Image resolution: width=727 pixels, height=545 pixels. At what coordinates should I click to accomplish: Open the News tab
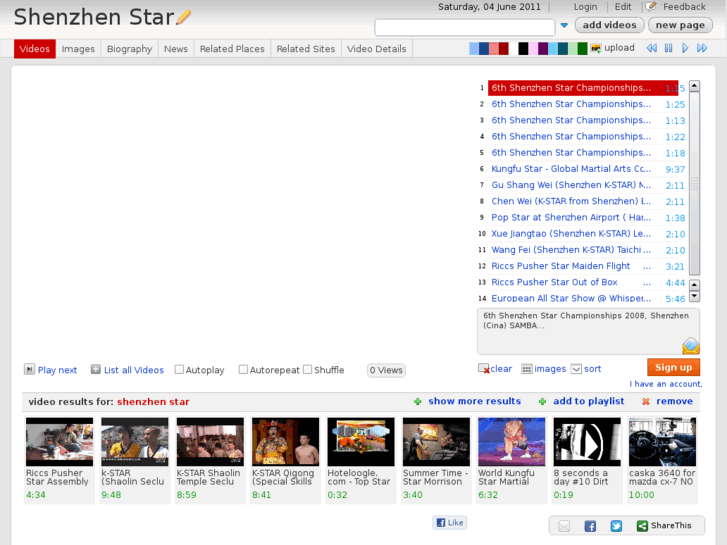click(176, 49)
